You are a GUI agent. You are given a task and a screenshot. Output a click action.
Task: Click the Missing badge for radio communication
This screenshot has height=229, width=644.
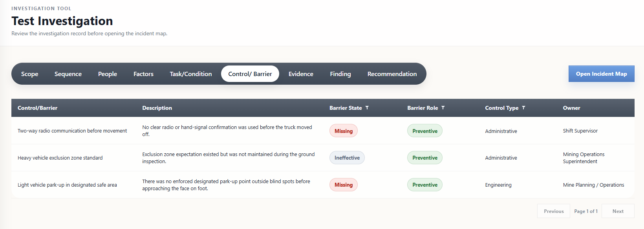click(344, 131)
